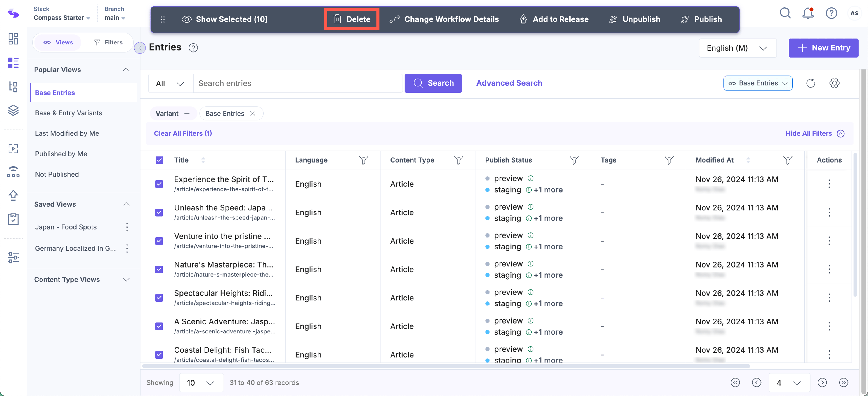Filter by Tags column funnel icon
This screenshot has height=396, width=868.
pyautogui.click(x=669, y=160)
